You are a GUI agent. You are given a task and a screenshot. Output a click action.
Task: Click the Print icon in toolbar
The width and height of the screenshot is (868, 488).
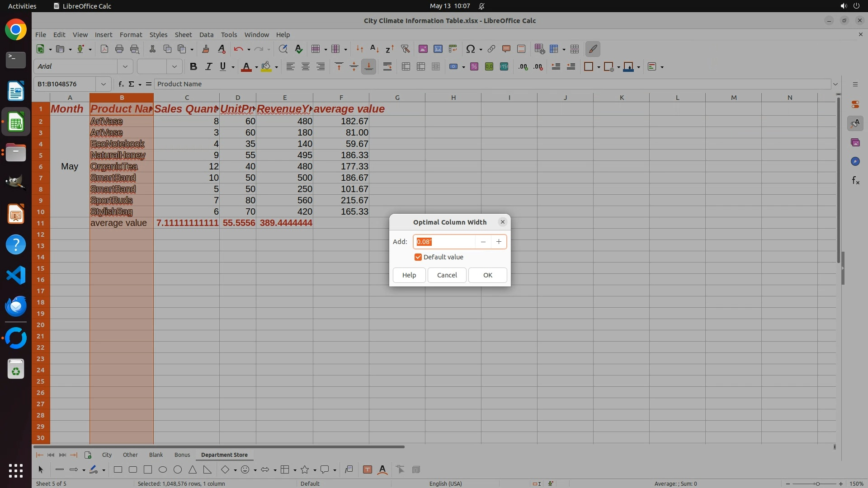coord(119,49)
